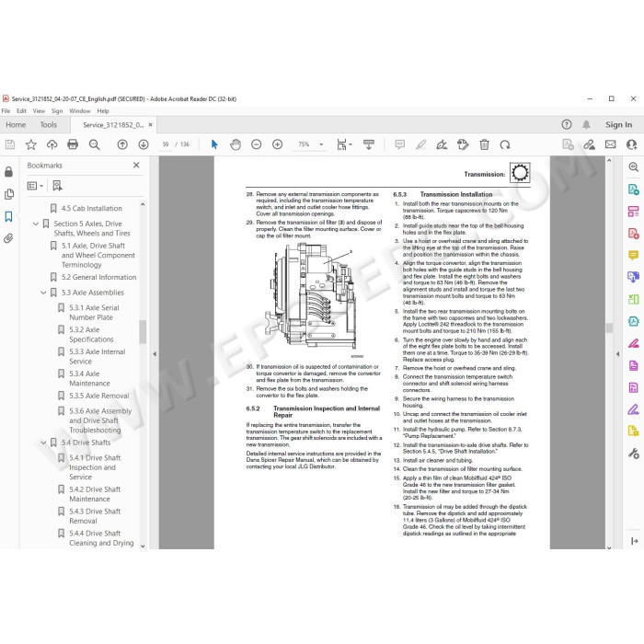Screen dimensions: 644x644
Task: Collapse 5.4 Drive Shafts bookmark
Action: coord(43,443)
